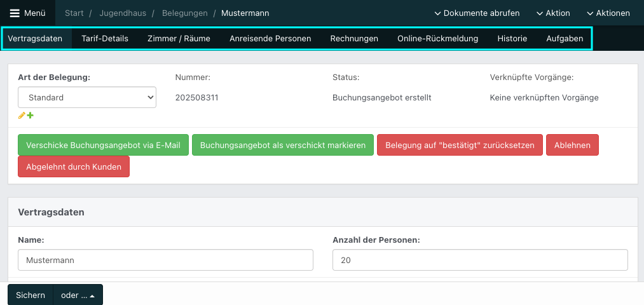
Task: Click Verschicke Buchungsangebot via E-Mail
Action: [x=103, y=145]
